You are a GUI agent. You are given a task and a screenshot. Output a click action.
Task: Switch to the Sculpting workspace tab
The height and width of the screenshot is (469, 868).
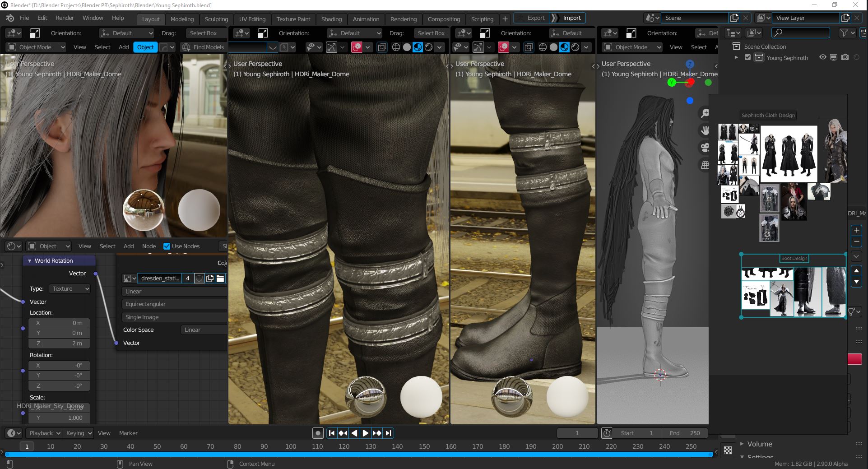coord(216,19)
